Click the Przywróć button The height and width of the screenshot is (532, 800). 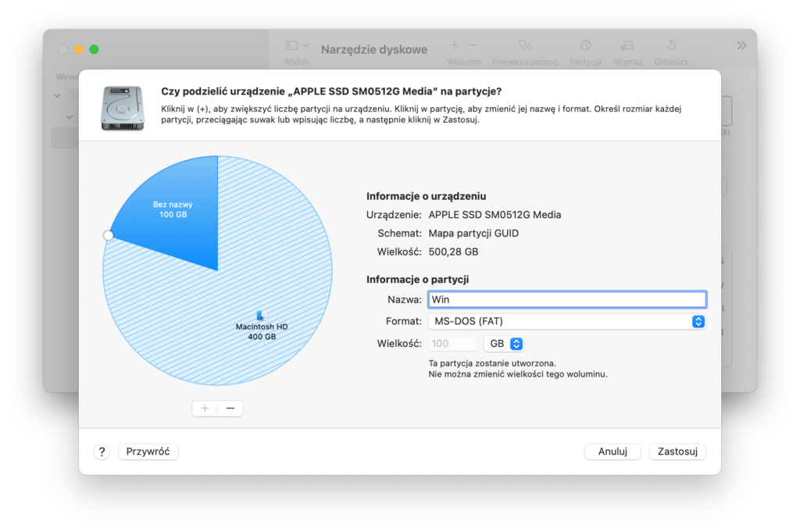coord(148,452)
